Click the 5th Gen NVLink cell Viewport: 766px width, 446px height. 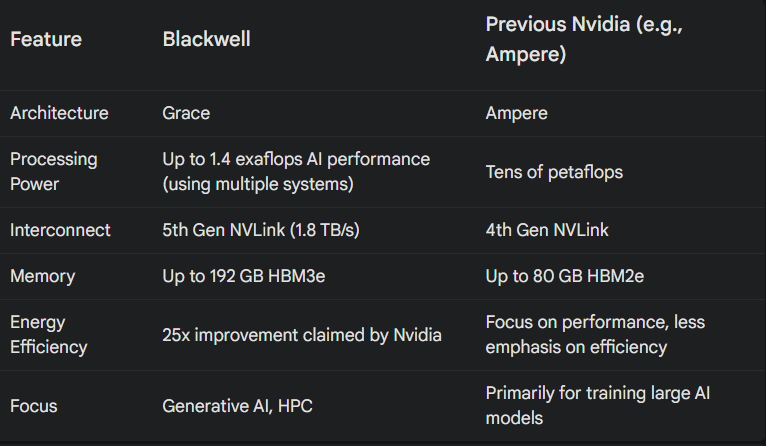click(260, 230)
